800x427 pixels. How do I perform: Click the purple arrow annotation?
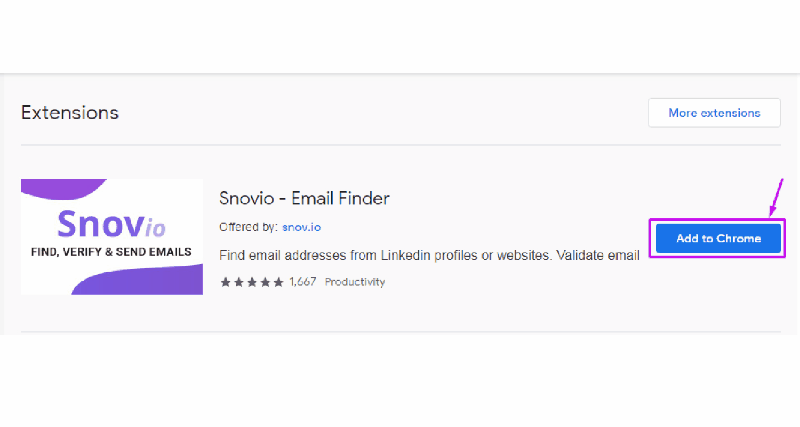coord(776,197)
